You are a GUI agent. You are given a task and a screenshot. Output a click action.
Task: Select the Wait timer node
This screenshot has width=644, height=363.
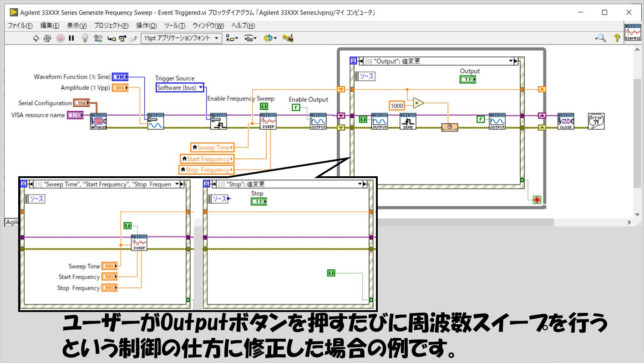point(450,128)
